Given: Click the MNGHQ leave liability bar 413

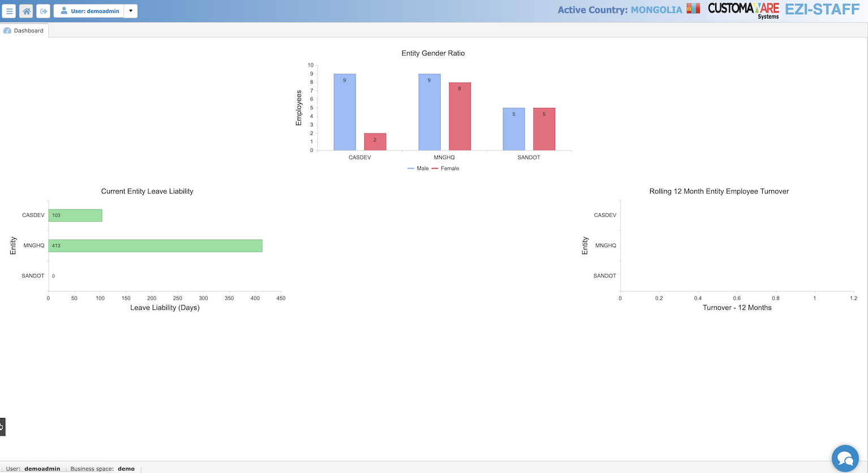Looking at the screenshot, I should (x=156, y=246).
